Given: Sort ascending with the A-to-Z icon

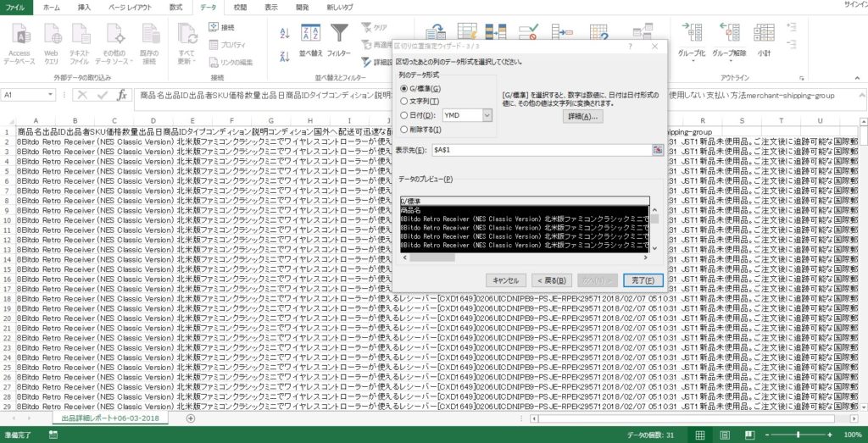Looking at the screenshot, I should (x=285, y=33).
